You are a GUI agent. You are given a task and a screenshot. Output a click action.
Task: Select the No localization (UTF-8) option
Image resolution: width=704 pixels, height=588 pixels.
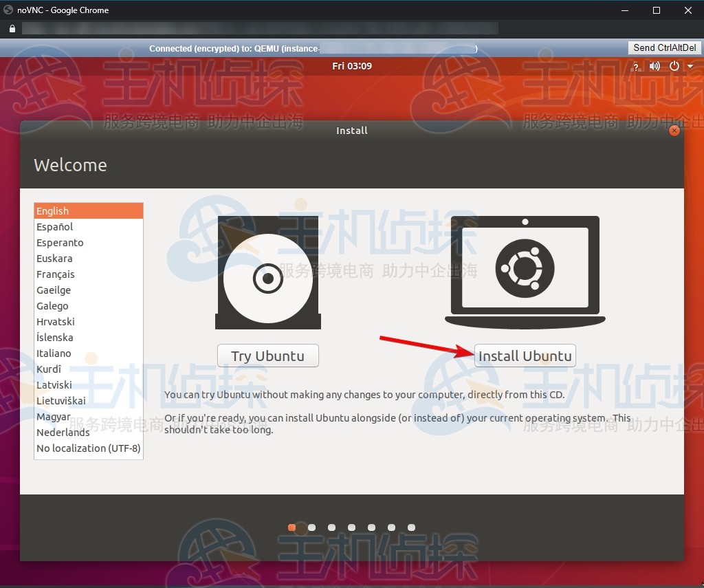point(88,448)
